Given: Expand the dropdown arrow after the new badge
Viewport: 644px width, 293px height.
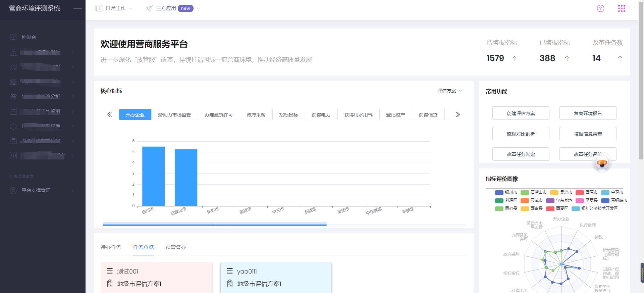Looking at the screenshot, I should pos(198,8).
